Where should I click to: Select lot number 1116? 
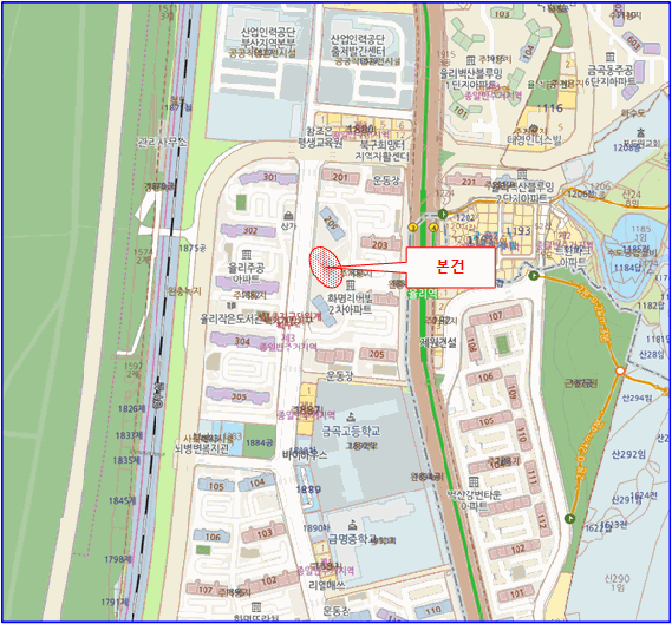[x=549, y=108]
